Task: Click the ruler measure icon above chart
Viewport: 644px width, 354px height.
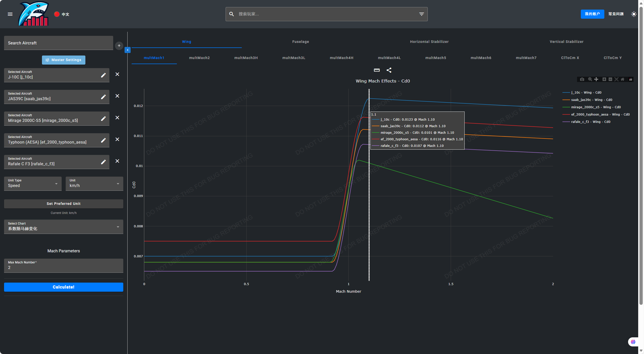Action: tap(377, 70)
